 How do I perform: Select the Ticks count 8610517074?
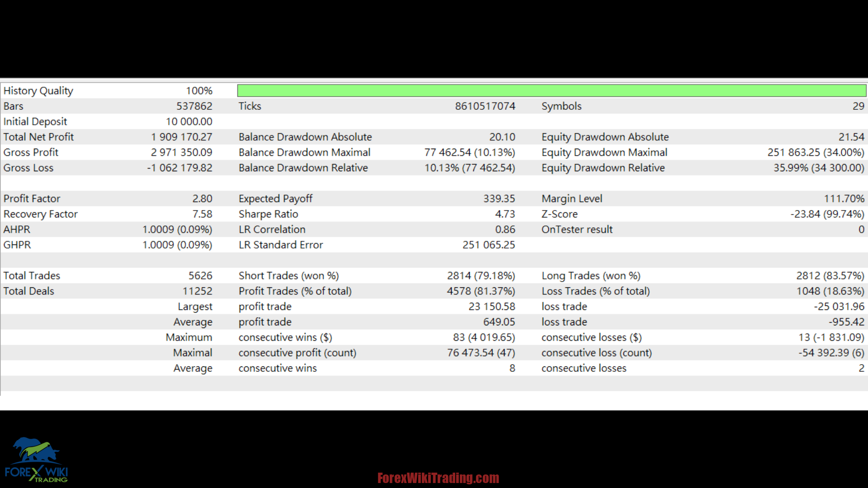(485, 106)
